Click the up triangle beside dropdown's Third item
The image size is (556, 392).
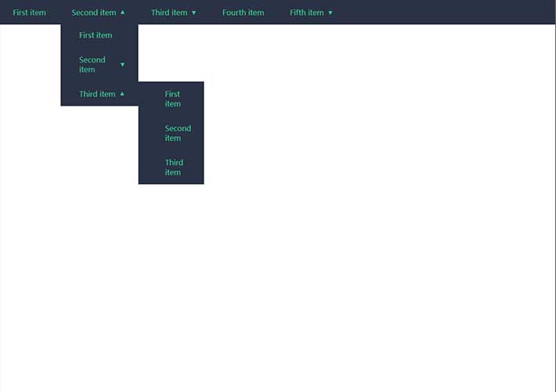(x=122, y=94)
